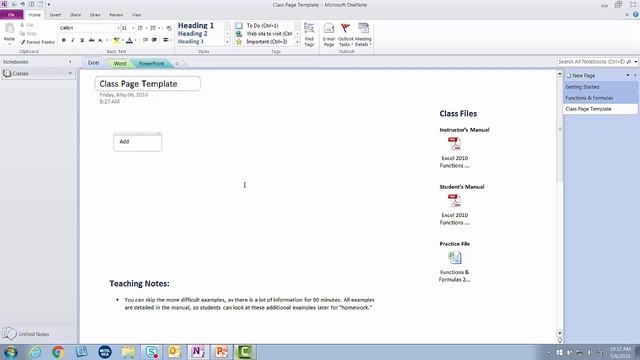Open Skype from taskbar

tap(151, 352)
